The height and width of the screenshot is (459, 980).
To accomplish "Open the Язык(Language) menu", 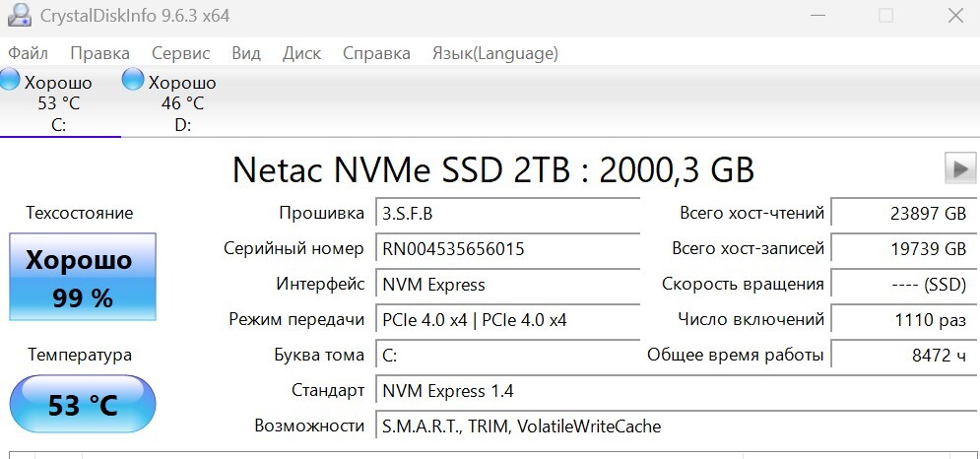I will [x=495, y=54].
